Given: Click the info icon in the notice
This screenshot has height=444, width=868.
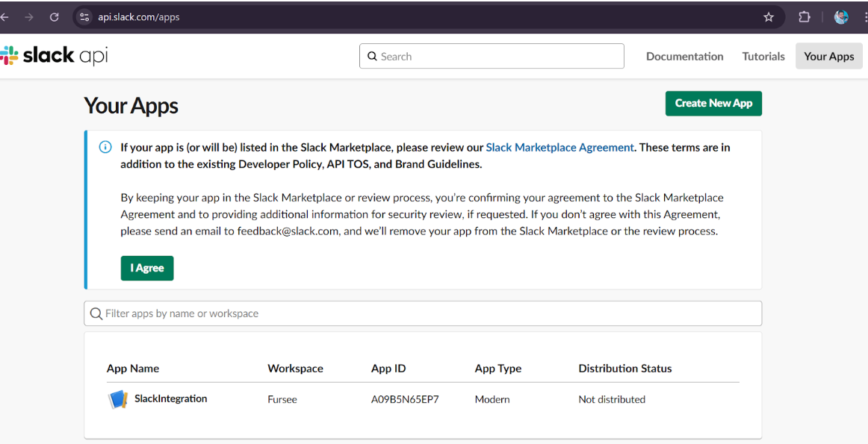Looking at the screenshot, I should click(105, 147).
